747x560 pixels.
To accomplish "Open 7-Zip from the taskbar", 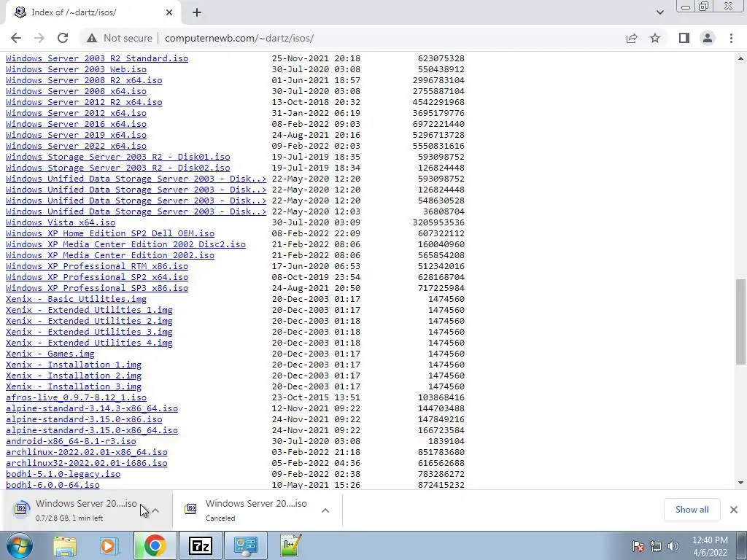I will click(200, 545).
